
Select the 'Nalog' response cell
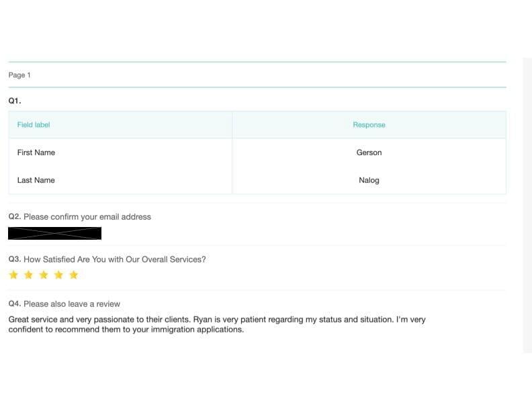pyautogui.click(x=369, y=180)
